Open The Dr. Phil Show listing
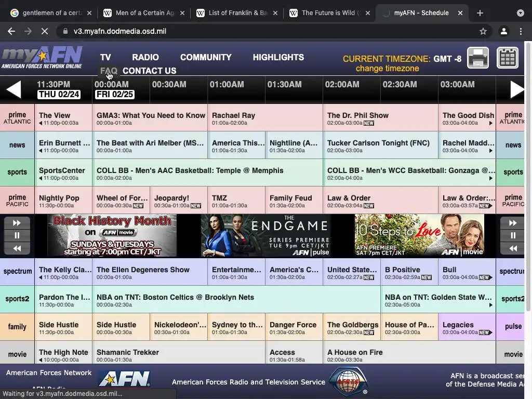This screenshot has height=399, width=532. pyautogui.click(x=381, y=118)
